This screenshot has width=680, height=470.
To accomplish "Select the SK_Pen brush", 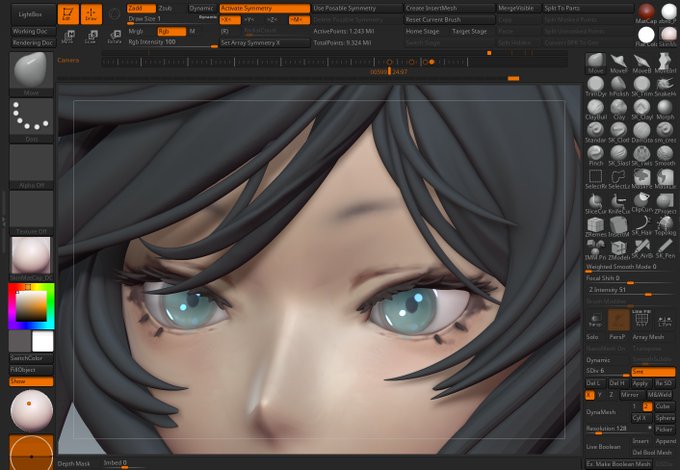I will click(x=665, y=250).
